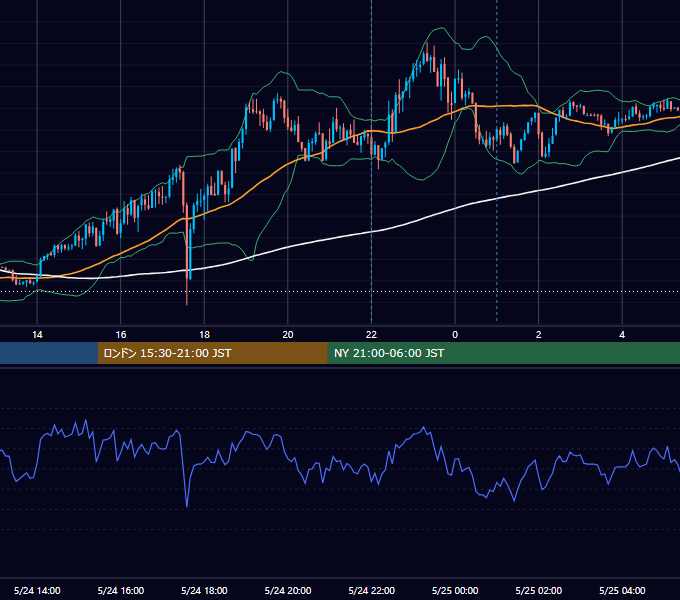Click the 5/24 16:00 date label
The width and height of the screenshot is (680, 600).
point(121,590)
